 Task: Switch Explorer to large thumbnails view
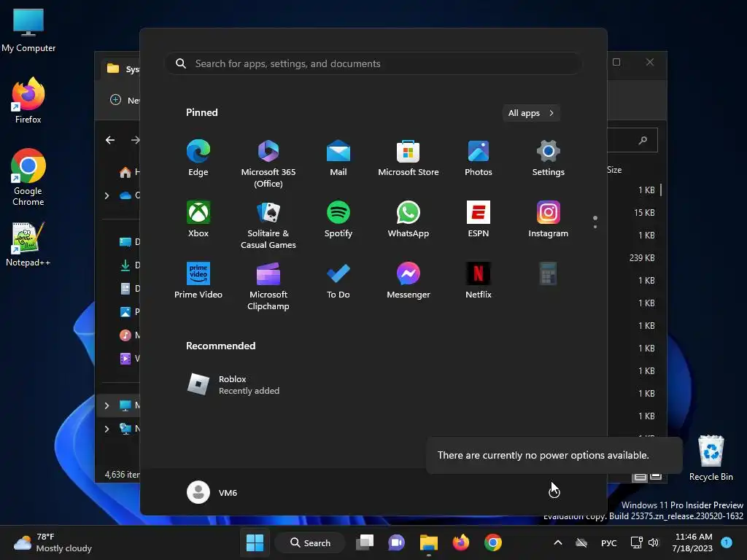tap(656, 477)
